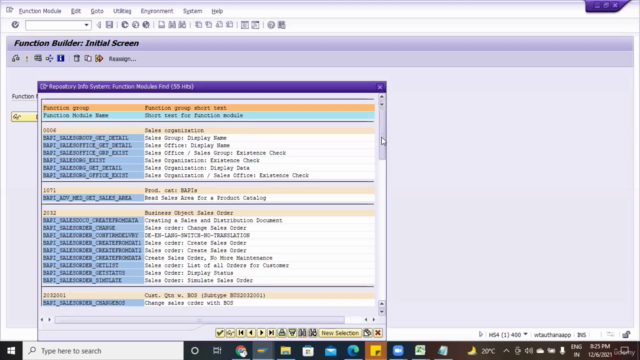
Task: Click the Display Object List icon
Action: click(49, 59)
